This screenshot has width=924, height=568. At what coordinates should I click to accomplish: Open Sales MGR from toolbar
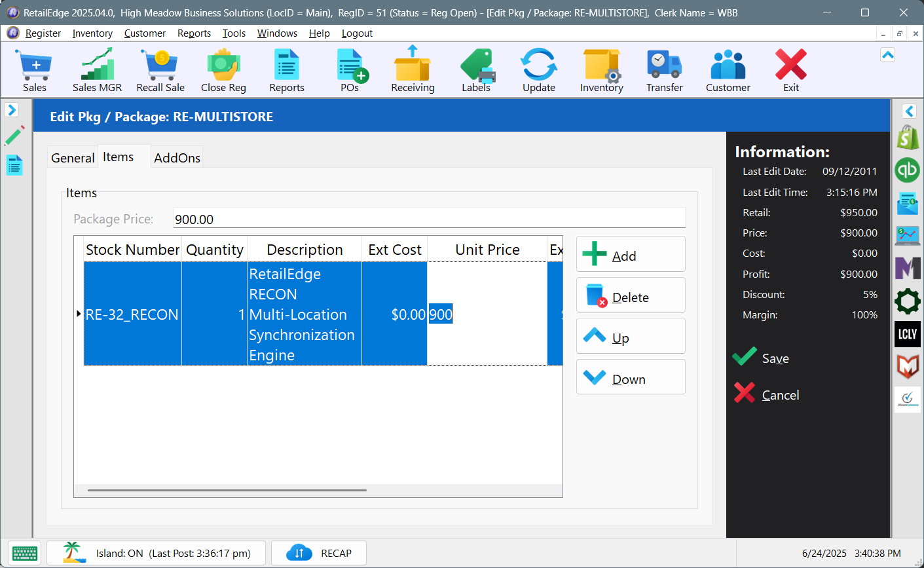click(97, 70)
